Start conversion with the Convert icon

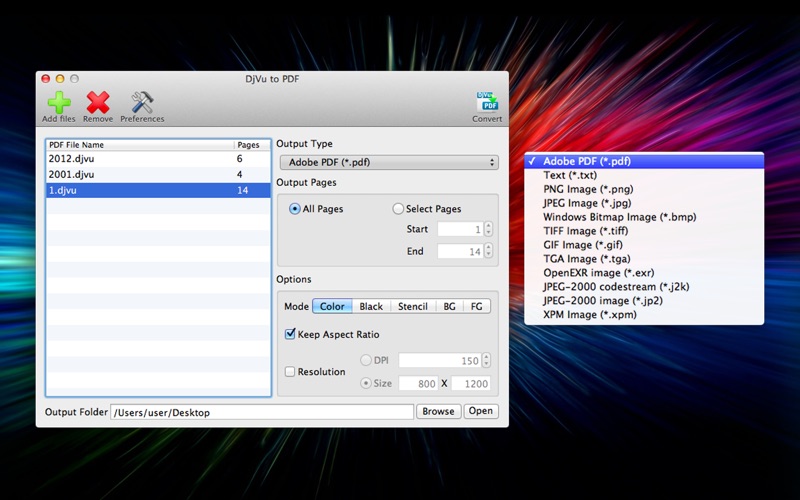click(487, 102)
